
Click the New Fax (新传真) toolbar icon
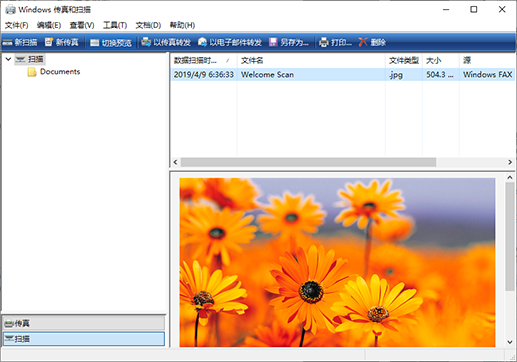click(49, 42)
